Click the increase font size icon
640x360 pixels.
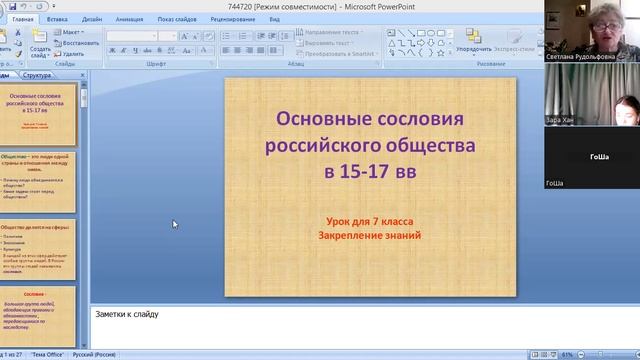click(184, 36)
